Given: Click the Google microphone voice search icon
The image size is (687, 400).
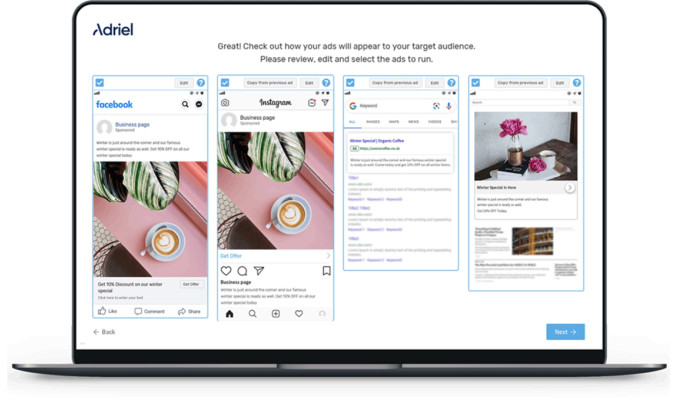Looking at the screenshot, I should pos(449,106).
